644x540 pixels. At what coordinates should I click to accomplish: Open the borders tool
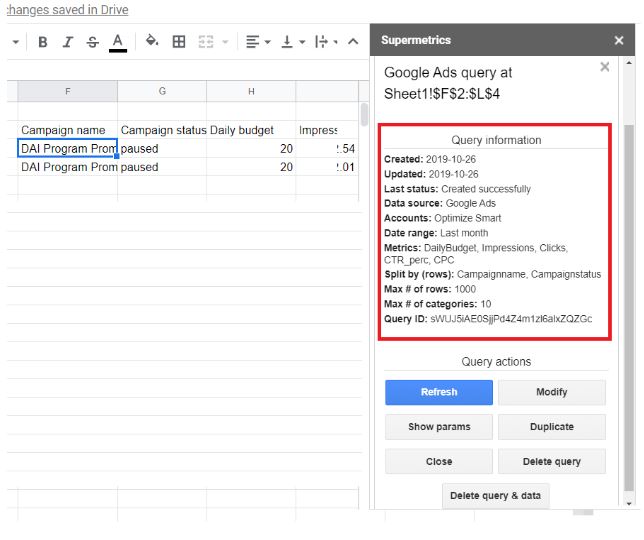(x=179, y=41)
